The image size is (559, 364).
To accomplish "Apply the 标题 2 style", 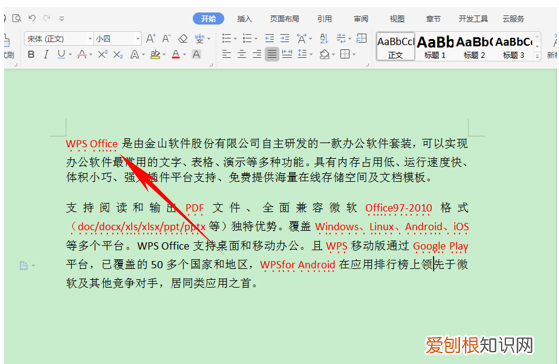I will pos(474,46).
